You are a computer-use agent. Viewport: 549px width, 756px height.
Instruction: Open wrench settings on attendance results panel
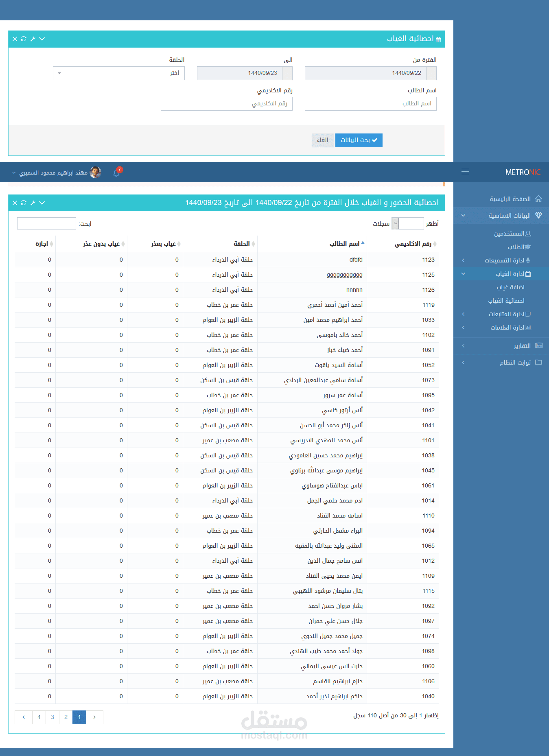(x=33, y=203)
